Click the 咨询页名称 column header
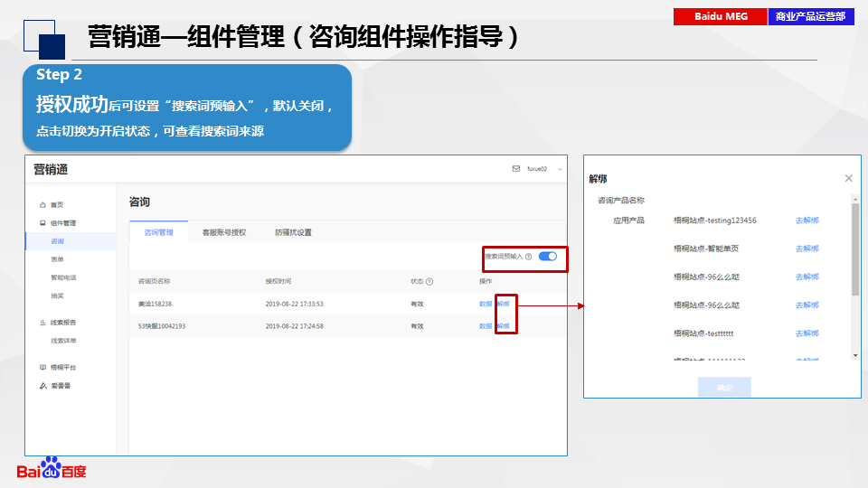 coord(155,282)
